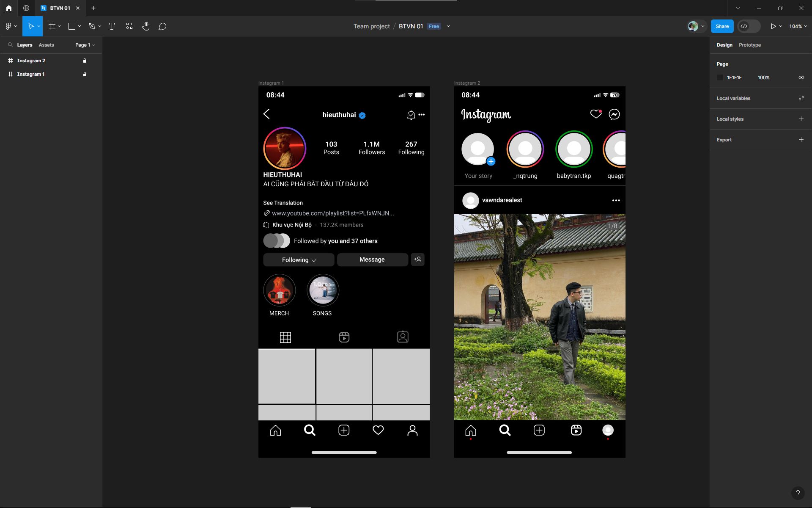The height and width of the screenshot is (508, 812).
Task: Select the Instagram 2 layer in list
Action: click(x=31, y=61)
